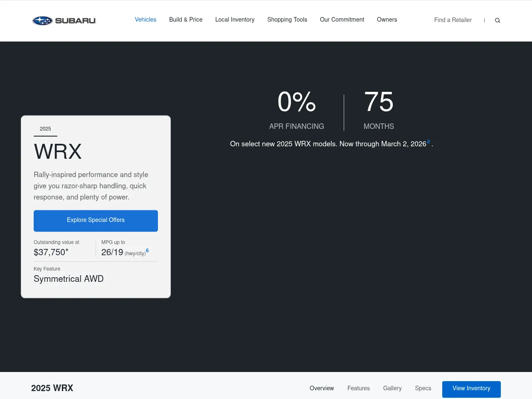This screenshot has height=399, width=532.
Task: Open the Vehicles menu
Action: (x=145, y=20)
